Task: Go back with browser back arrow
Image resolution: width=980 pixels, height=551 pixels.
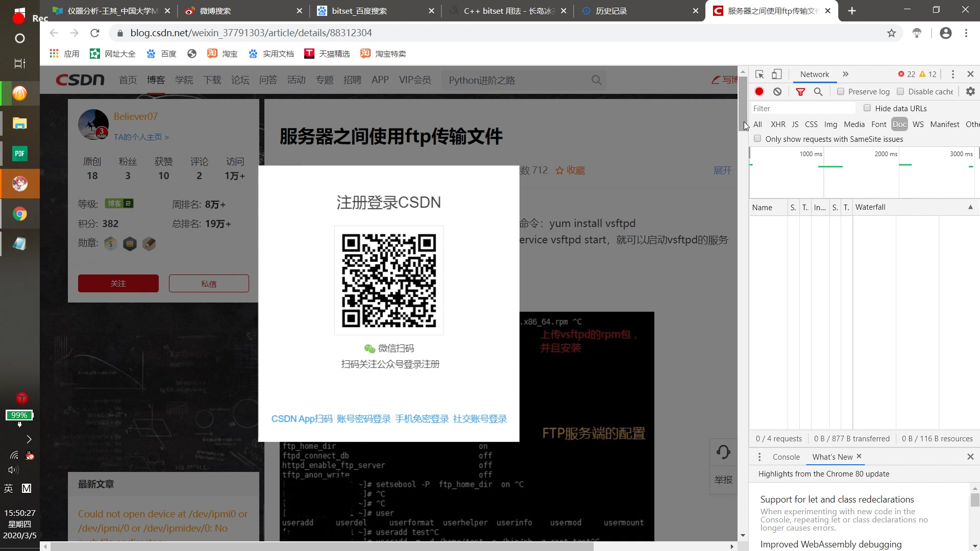Action: (x=54, y=33)
